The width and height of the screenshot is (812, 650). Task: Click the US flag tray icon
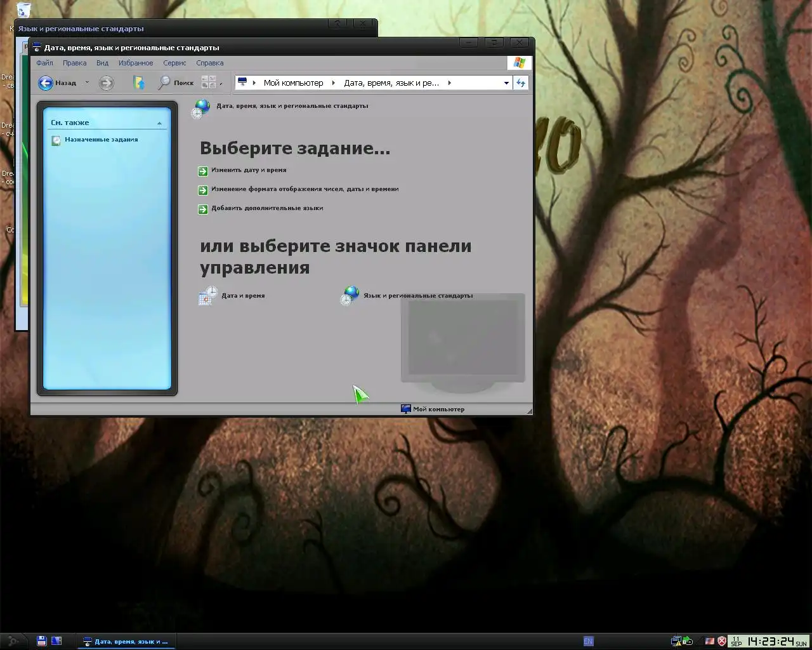tap(710, 641)
